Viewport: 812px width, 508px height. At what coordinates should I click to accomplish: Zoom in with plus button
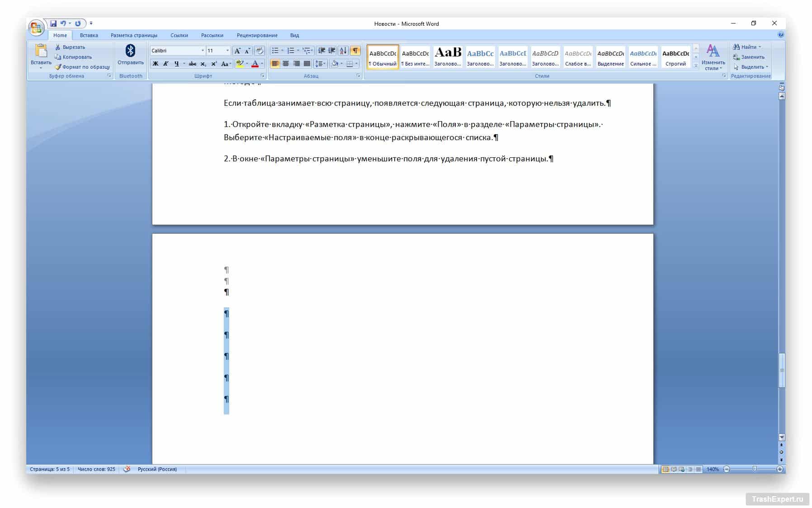[780, 470]
